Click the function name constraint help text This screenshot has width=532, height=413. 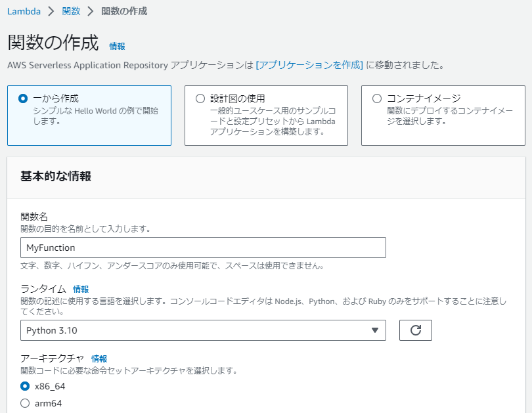point(172,265)
